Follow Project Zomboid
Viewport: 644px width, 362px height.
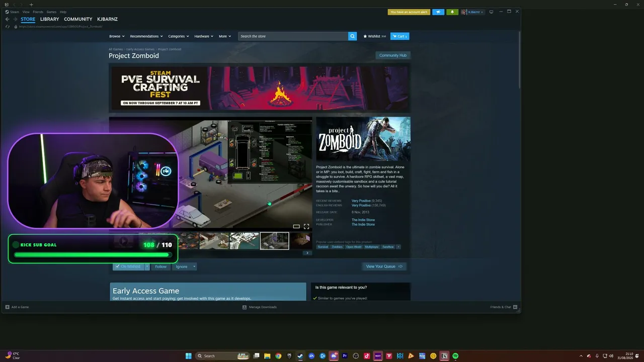160,266
